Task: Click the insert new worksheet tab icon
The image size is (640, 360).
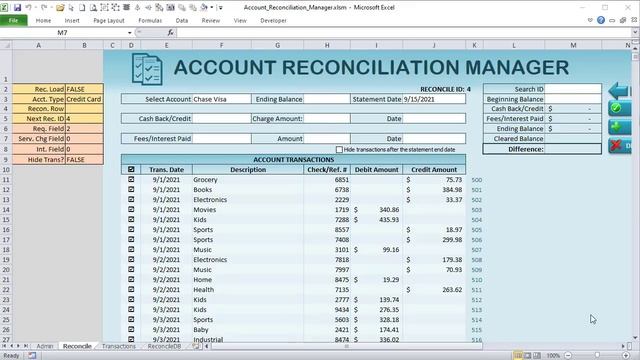Action: click(196, 346)
